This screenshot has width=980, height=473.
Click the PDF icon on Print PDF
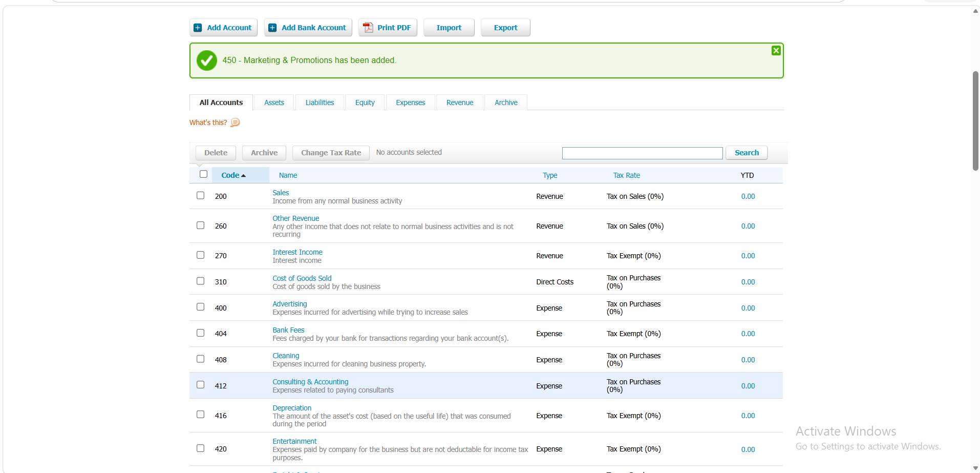[368, 28]
